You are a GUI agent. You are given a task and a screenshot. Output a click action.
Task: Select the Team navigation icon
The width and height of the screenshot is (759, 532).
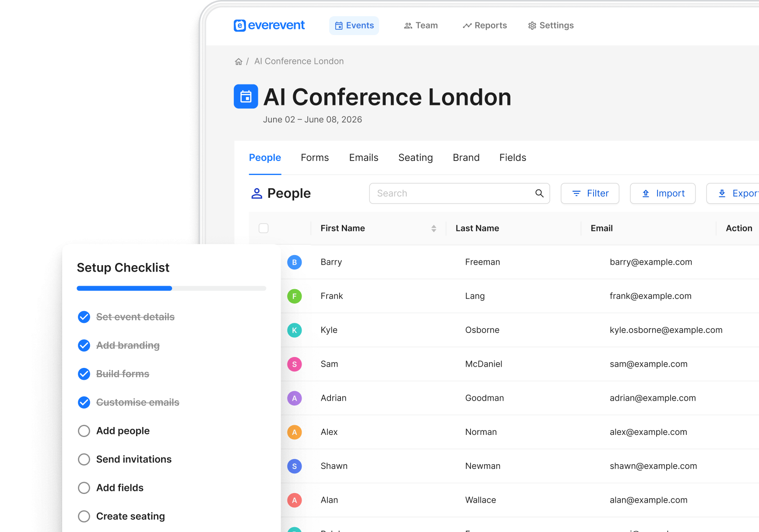coord(408,25)
